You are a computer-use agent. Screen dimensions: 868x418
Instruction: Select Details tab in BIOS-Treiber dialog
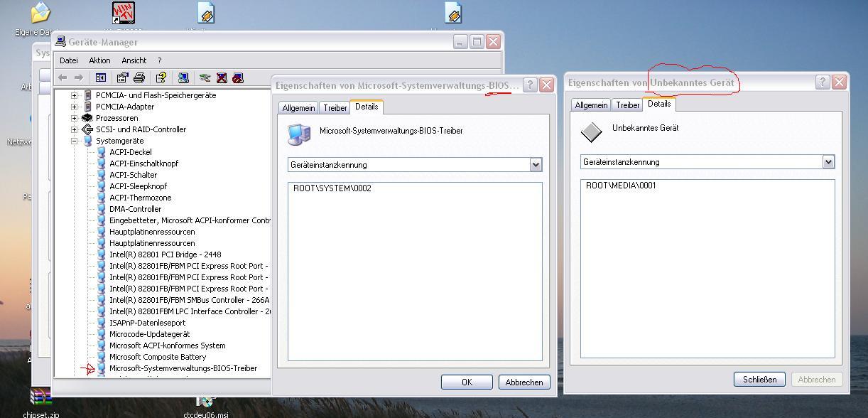click(367, 107)
